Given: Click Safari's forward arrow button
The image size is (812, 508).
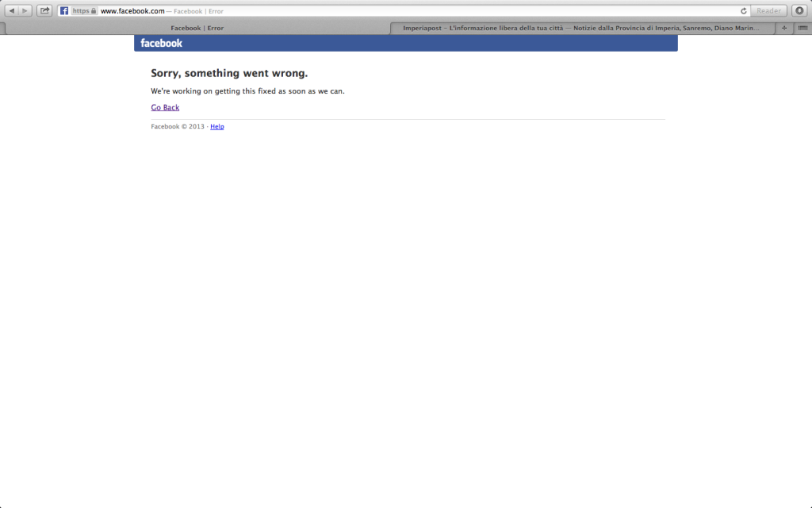Looking at the screenshot, I should [25, 10].
